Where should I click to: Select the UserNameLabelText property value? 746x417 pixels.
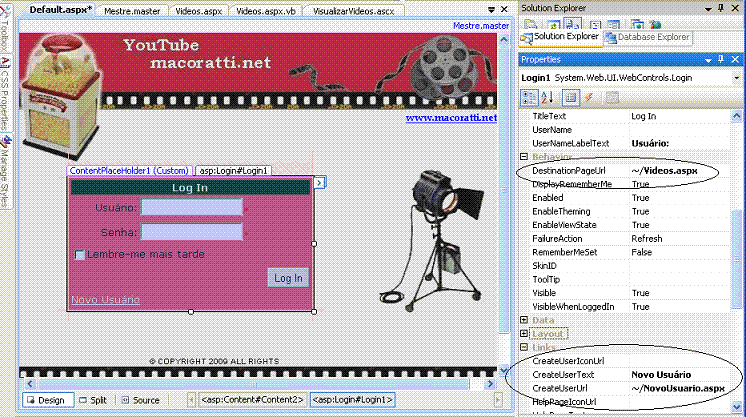coord(679,143)
